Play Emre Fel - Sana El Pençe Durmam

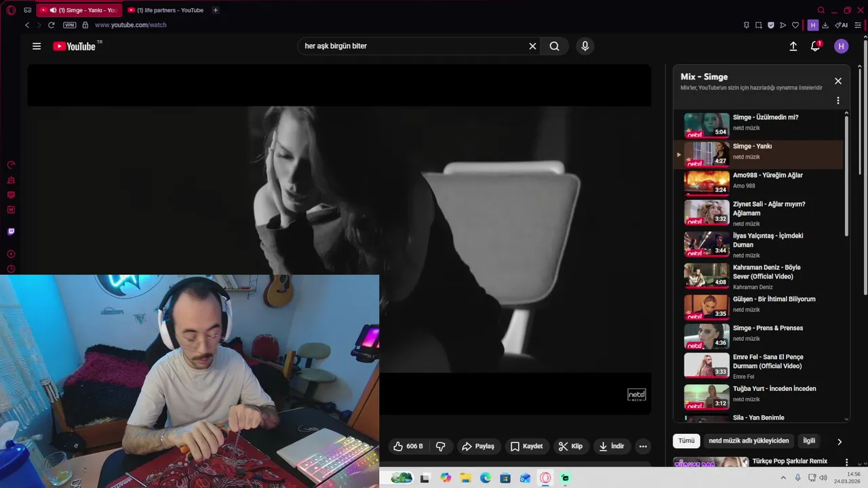click(x=759, y=366)
